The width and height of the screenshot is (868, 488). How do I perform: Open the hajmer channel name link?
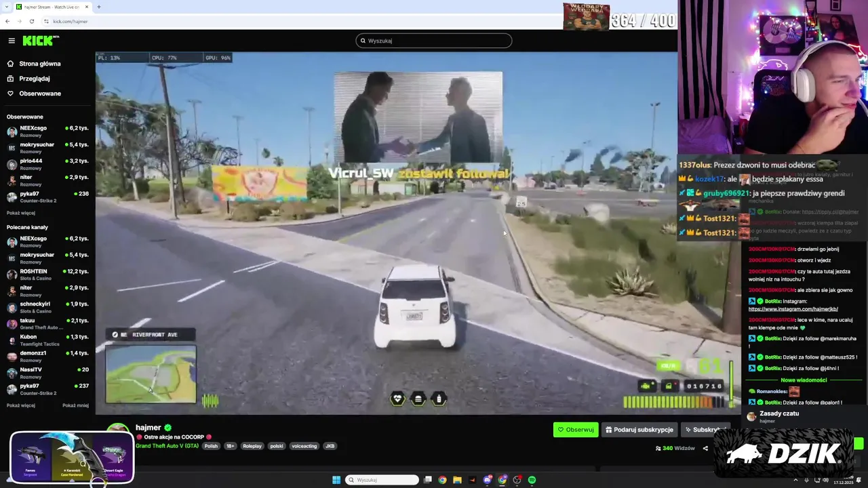(149, 428)
